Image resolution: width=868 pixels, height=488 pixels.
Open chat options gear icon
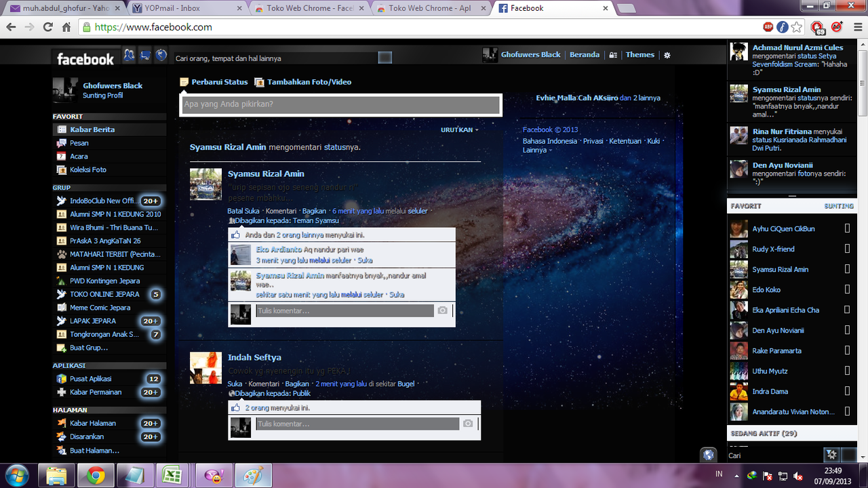click(831, 455)
